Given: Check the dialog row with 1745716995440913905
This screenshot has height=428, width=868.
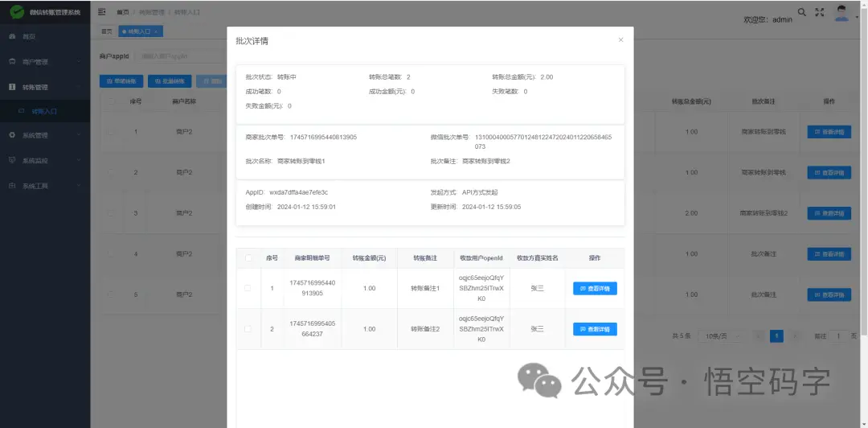Looking at the screenshot, I should (248, 288).
